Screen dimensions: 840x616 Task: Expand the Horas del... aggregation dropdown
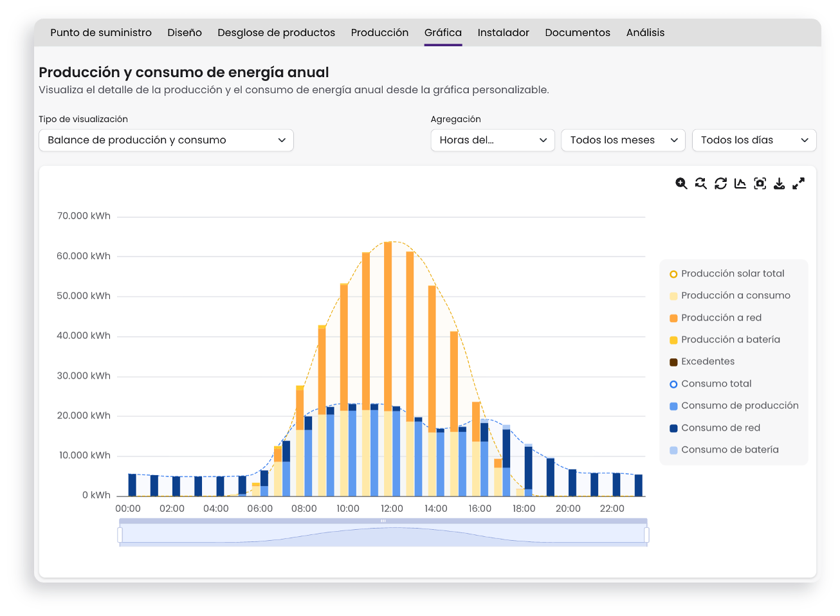pyautogui.click(x=493, y=140)
